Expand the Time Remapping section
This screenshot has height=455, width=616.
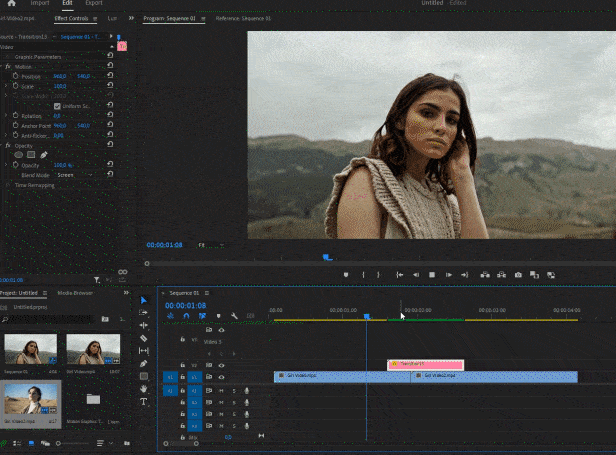click(x=9, y=185)
